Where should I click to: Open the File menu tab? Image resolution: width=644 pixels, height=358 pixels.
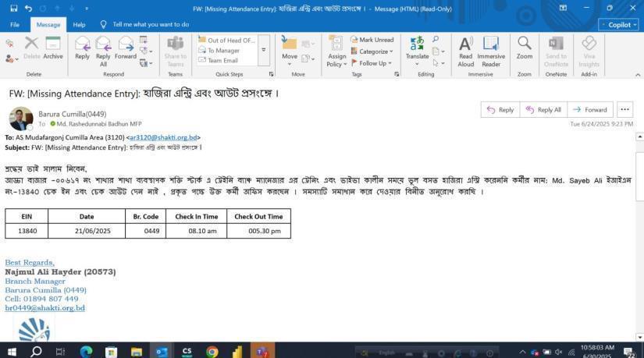coord(15,24)
